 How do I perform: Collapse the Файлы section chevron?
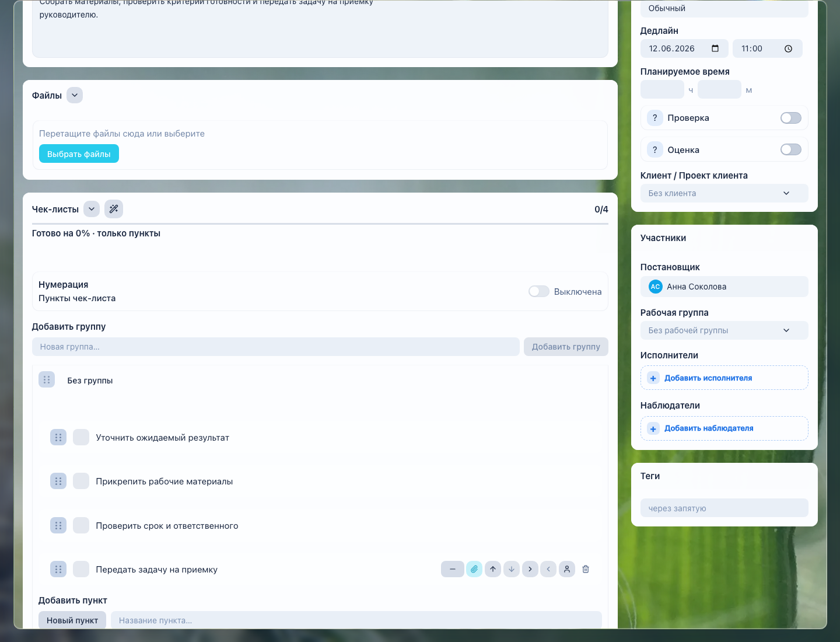click(75, 95)
